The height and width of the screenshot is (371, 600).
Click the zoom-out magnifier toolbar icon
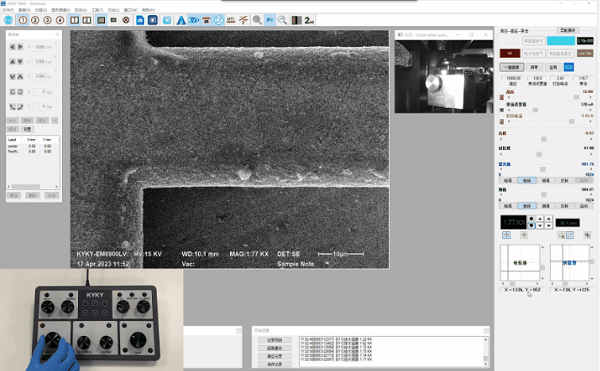click(282, 20)
